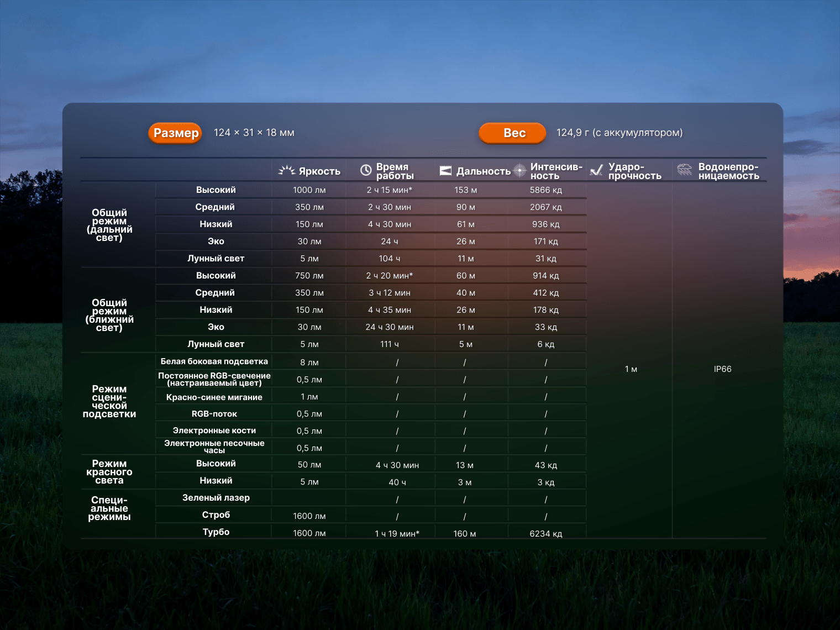Click the Интенсивность column header
Screen dimensions: 840x630
point(556,171)
